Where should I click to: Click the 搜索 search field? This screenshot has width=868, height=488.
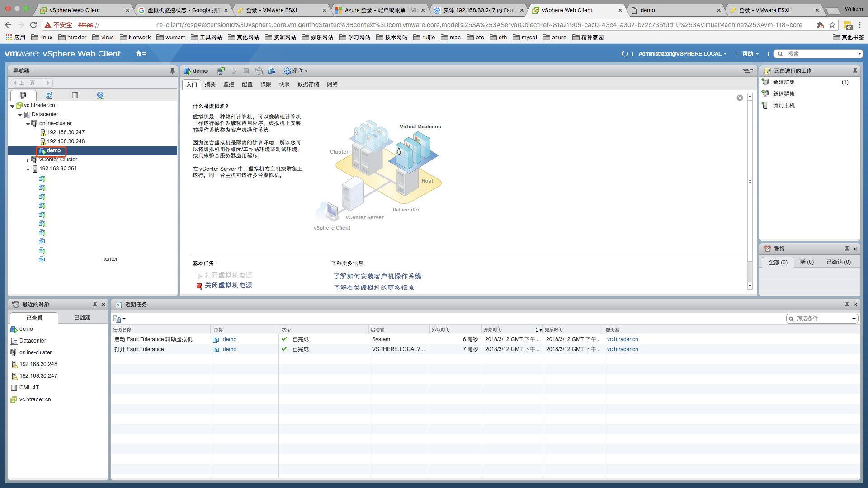click(x=818, y=54)
